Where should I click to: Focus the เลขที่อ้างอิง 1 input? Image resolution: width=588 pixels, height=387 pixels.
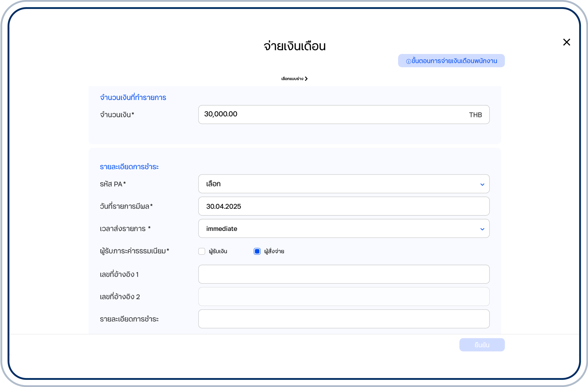[343, 274]
